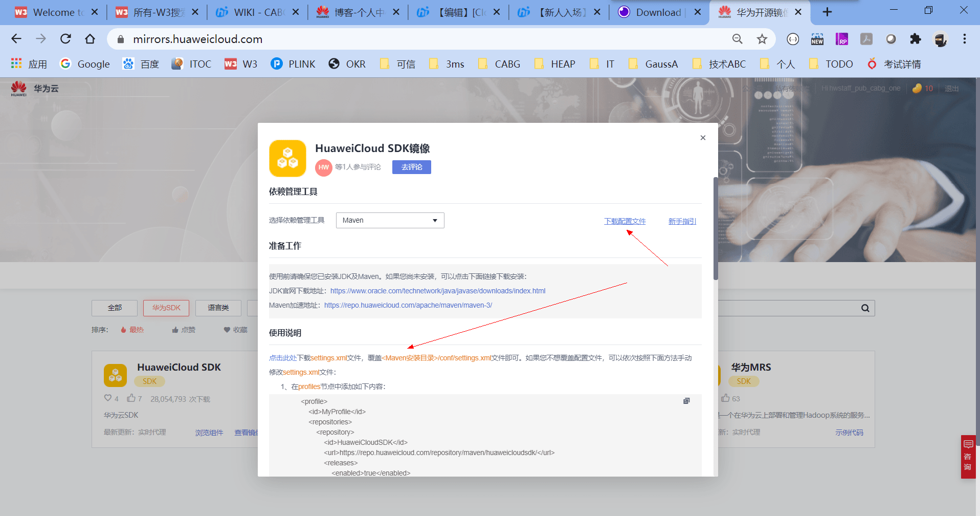The image size is (980, 516).
Task: Open the Chrome three-dot menu
Action: pyautogui.click(x=965, y=39)
